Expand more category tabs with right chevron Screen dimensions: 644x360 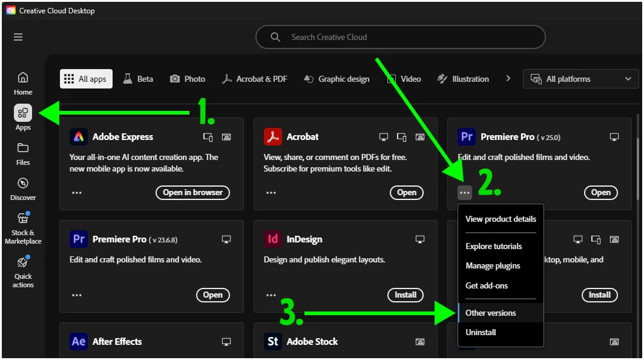pos(508,79)
